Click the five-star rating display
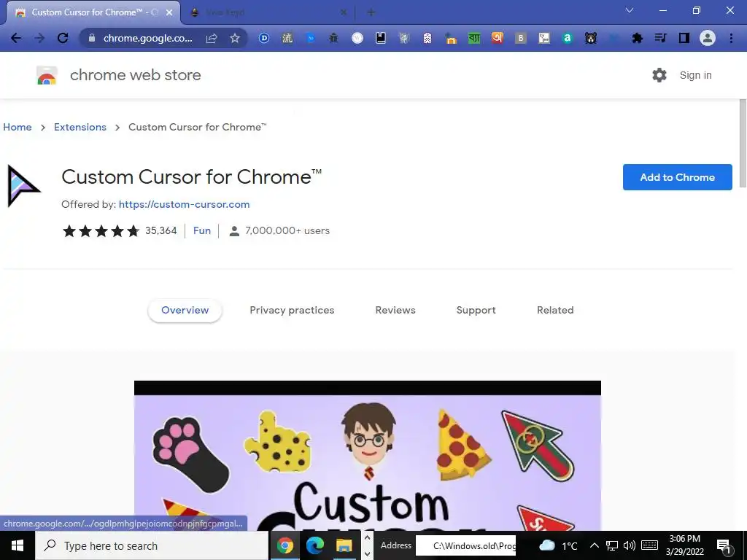The width and height of the screenshot is (747, 560). coord(101,231)
